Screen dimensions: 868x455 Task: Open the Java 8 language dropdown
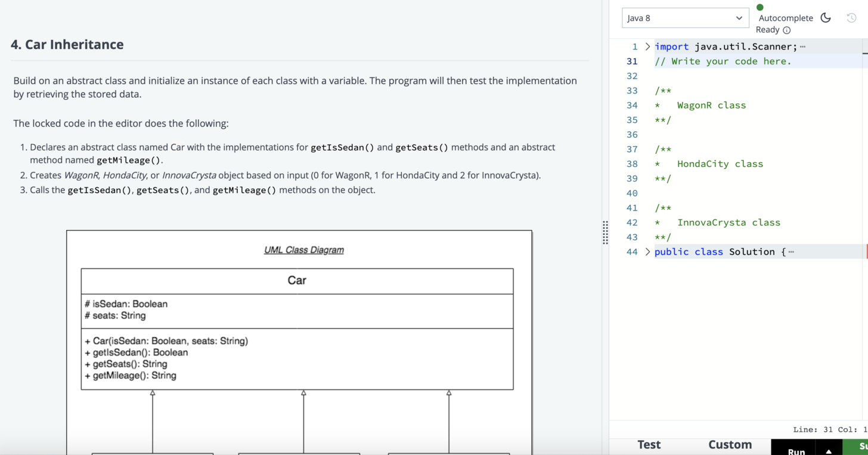(x=685, y=18)
